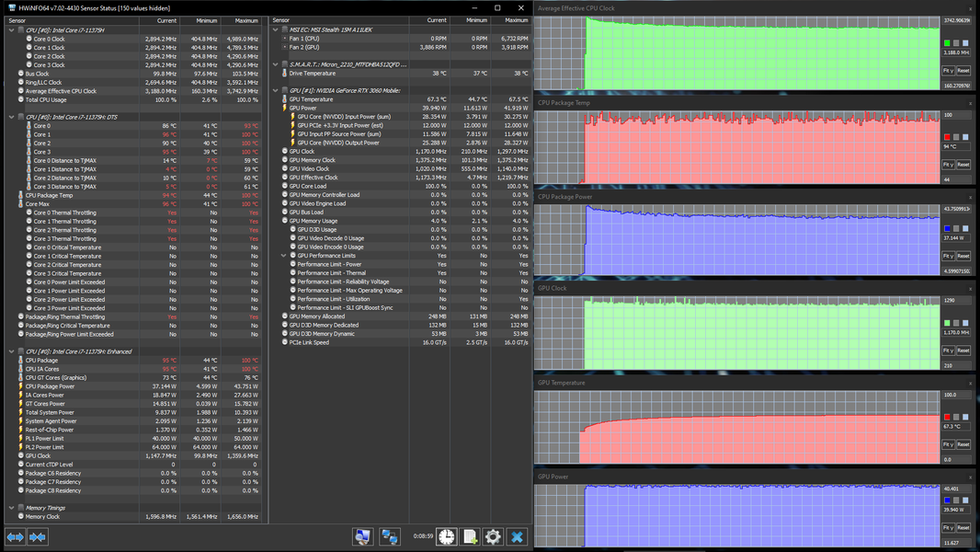Click Fit y in CPU Package Temp graph
Screen dimensions: 980x552
click(948, 165)
